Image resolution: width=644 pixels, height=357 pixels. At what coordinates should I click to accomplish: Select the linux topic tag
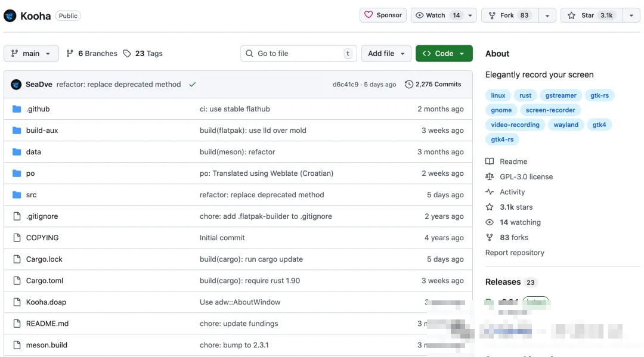pyautogui.click(x=498, y=95)
